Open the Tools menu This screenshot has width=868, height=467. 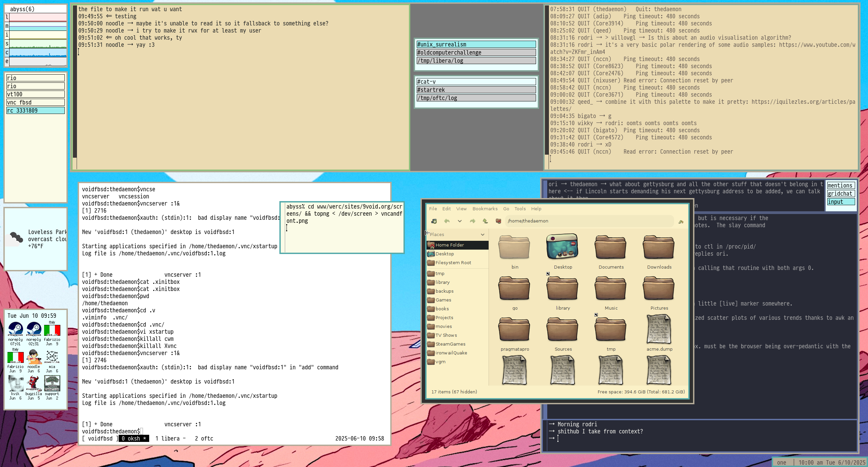coord(520,209)
